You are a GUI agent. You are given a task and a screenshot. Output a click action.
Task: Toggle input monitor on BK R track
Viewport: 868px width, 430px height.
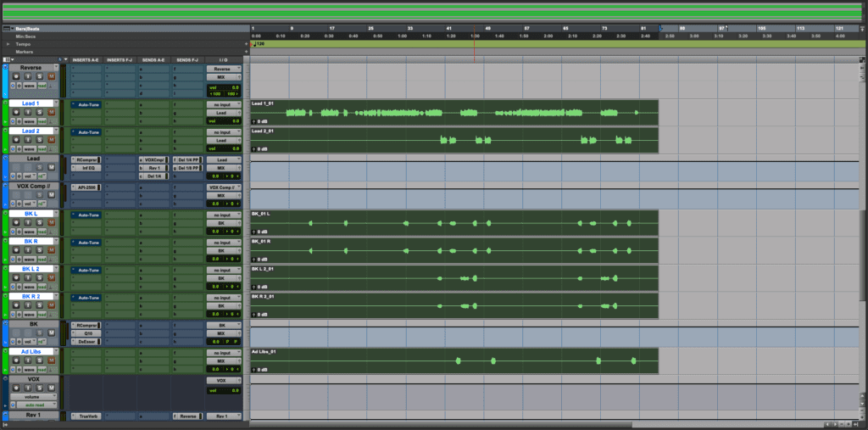[x=28, y=250]
